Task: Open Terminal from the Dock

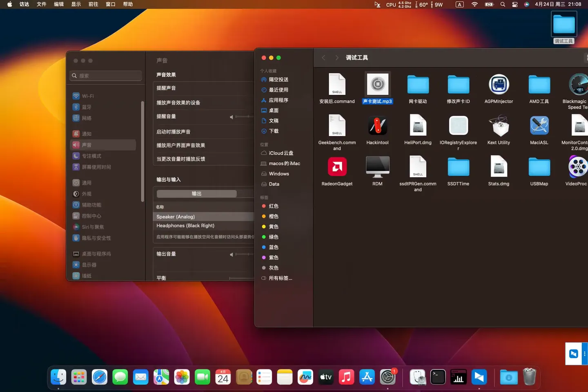Action: [438, 377]
